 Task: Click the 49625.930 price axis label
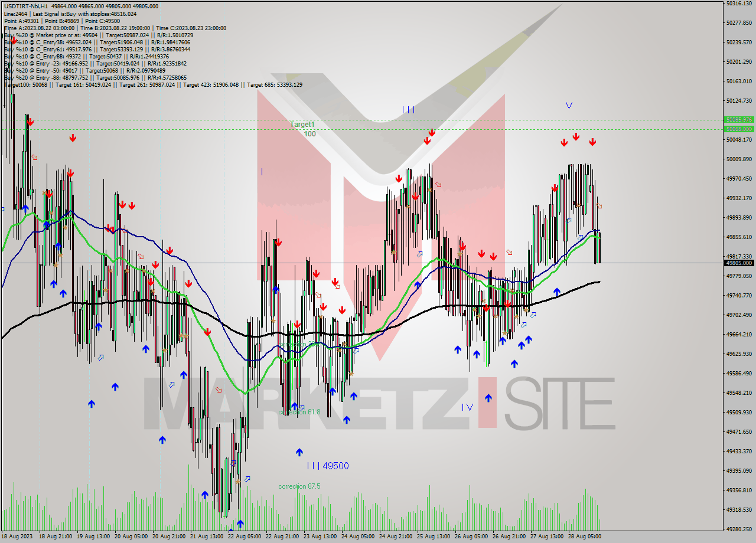click(739, 354)
